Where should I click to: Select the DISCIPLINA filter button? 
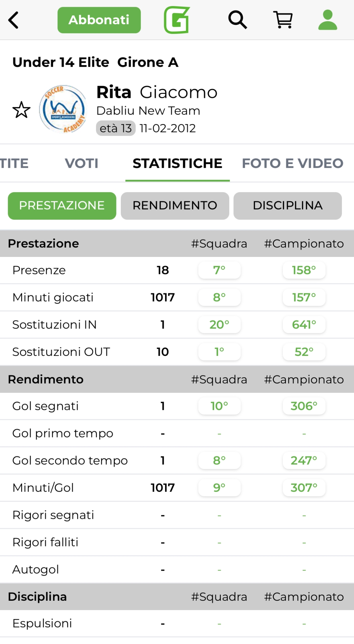pos(288,206)
